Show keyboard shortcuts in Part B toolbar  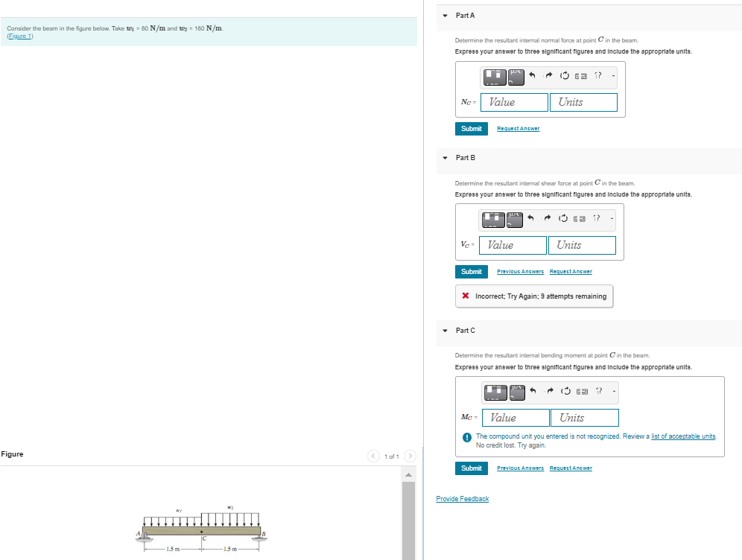click(579, 218)
